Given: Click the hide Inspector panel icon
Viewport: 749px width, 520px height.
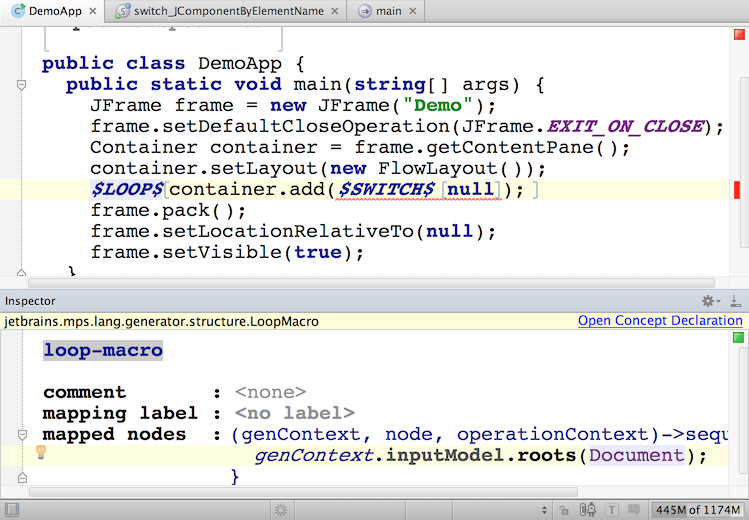Looking at the screenshot, I should point(737,301).
